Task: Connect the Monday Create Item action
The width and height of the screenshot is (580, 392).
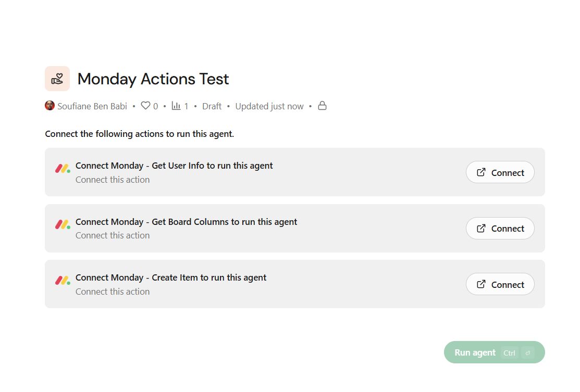Action: [x=500, y=284]
